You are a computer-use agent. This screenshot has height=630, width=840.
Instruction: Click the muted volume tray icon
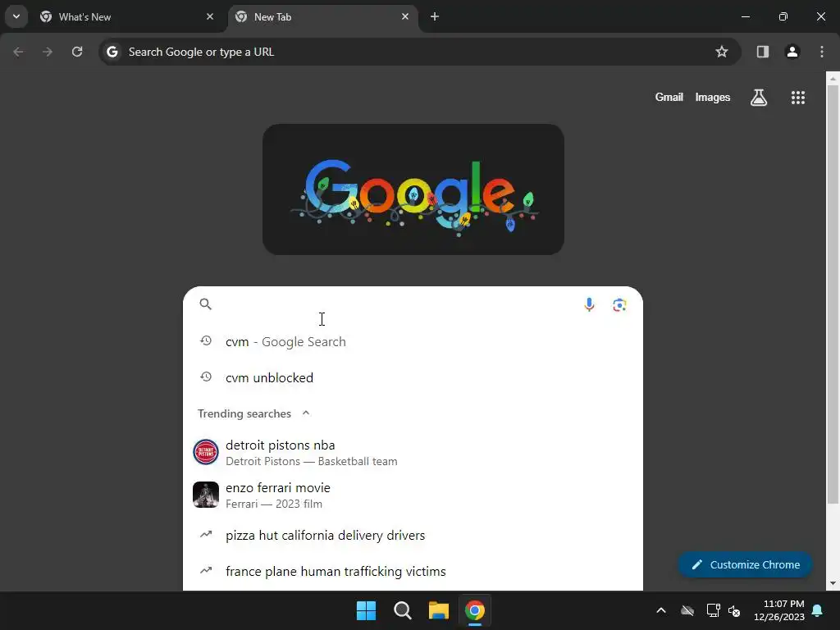pos(734,610)
